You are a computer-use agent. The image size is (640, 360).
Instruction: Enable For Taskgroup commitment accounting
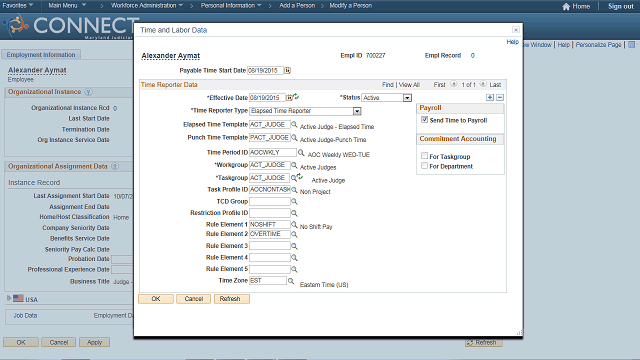424,156
